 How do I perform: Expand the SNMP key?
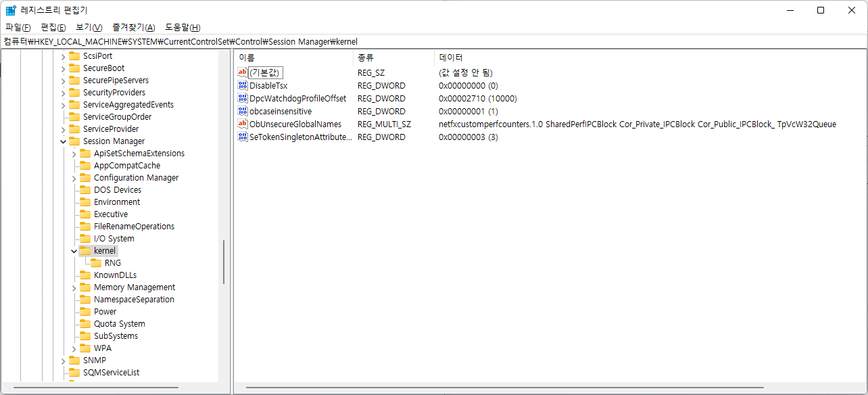63,361
